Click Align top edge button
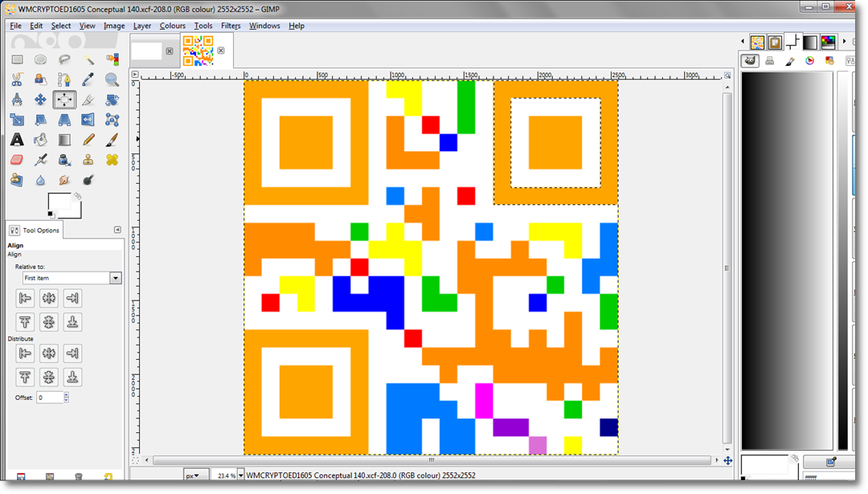Screen dimensions: 868x494 click(x=25, y=322)
